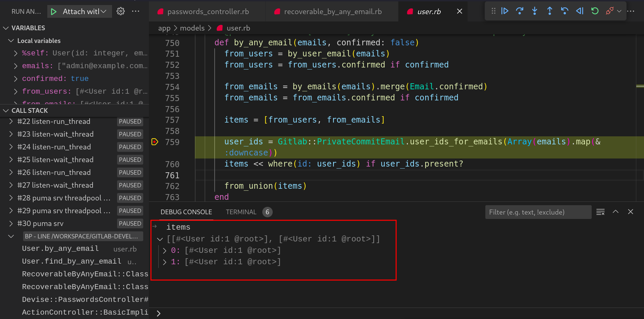Click the PAUSED badge on thread #22
Screen dimensions: 644x319
tap(130, 121)
